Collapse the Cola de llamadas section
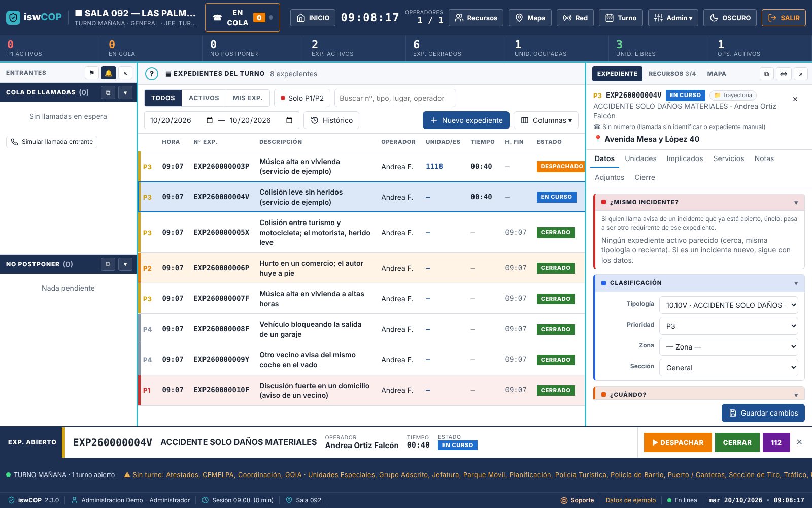Screen dimensions: 812x508 tap(125, 92)
